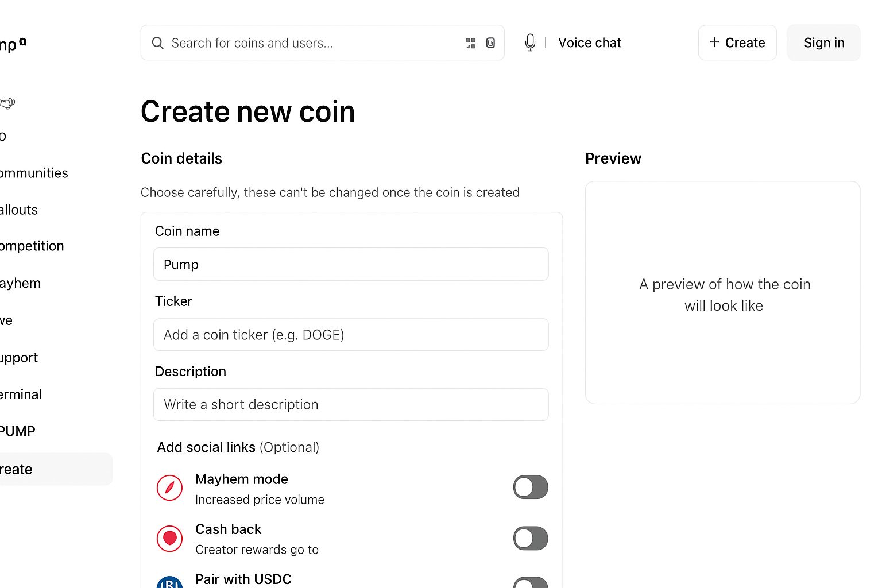Toggle the Pair with USDC switch
This screenshot has width=882, height=588.
[x=531, y=582]
